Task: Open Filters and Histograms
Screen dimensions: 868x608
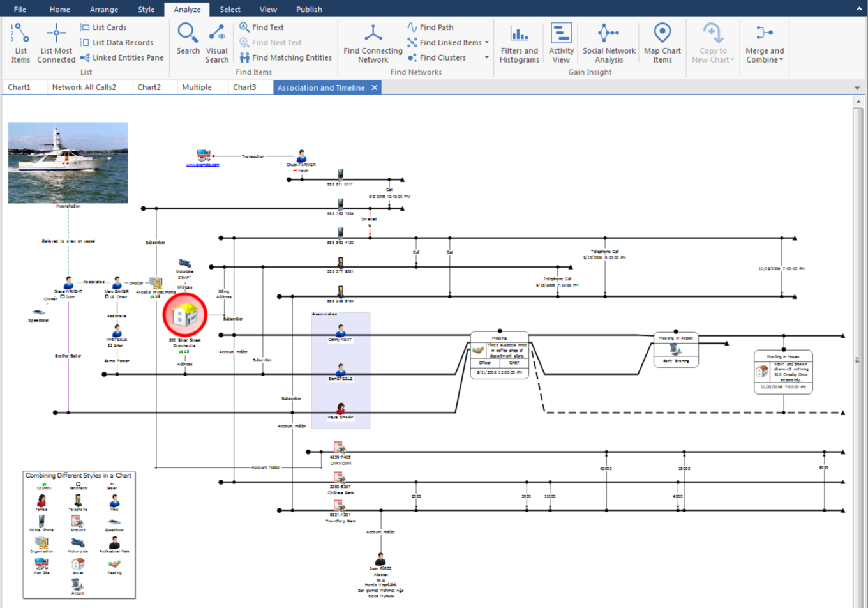Action: click(x=520, y=43)
